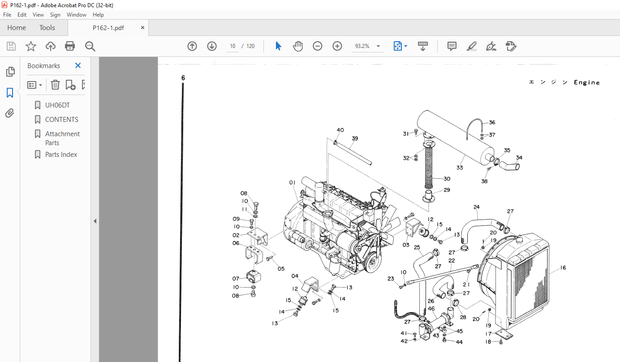The width and height of the screenshot is (620, 362).
Task: Open the Help menu
Action: 98,15
